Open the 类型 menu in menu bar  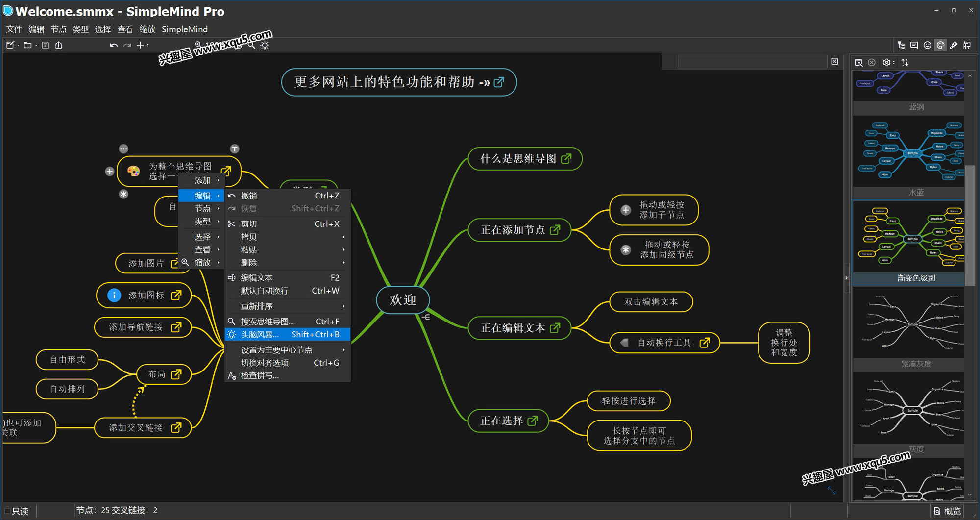click(81, 29)
